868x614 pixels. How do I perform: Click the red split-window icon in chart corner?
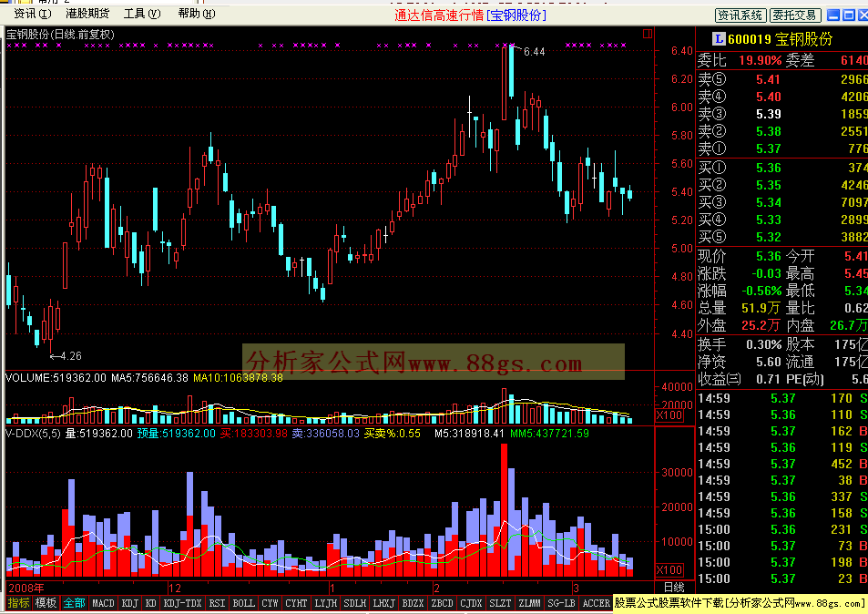(647, 34)
